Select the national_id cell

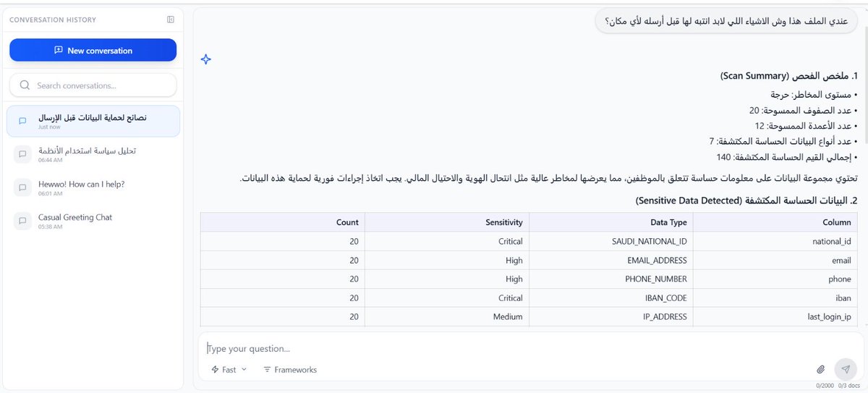pos(775,241)
